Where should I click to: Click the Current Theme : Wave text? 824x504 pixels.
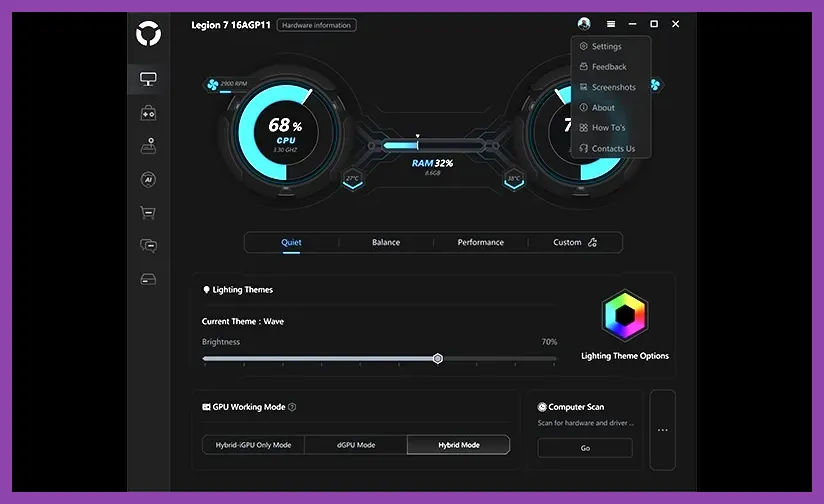[x=243, y=321]
